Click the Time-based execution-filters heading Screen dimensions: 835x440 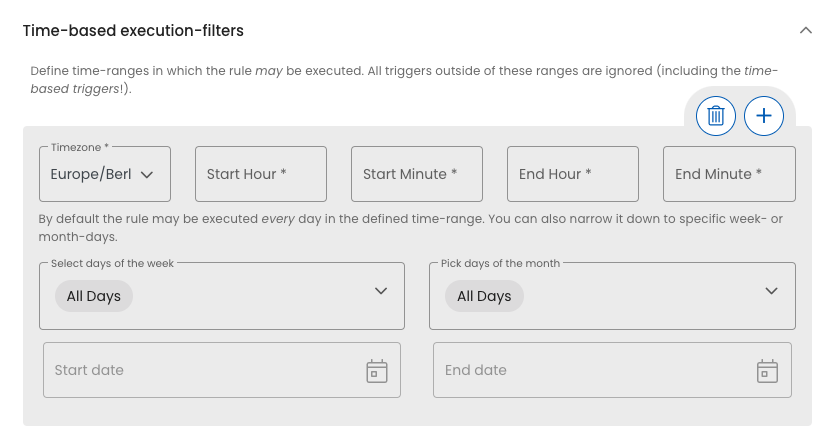coord(133,31)
